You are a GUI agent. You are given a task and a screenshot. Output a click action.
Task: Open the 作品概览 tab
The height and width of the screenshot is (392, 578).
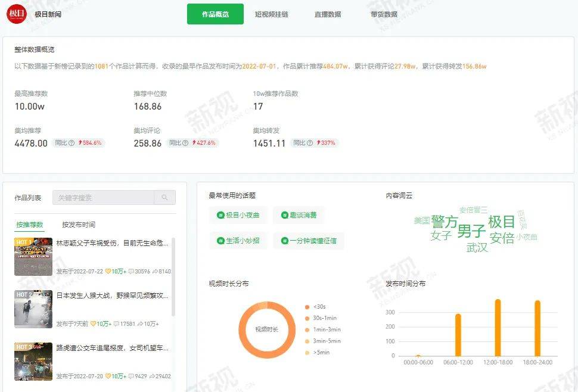(x=215, y=14)
